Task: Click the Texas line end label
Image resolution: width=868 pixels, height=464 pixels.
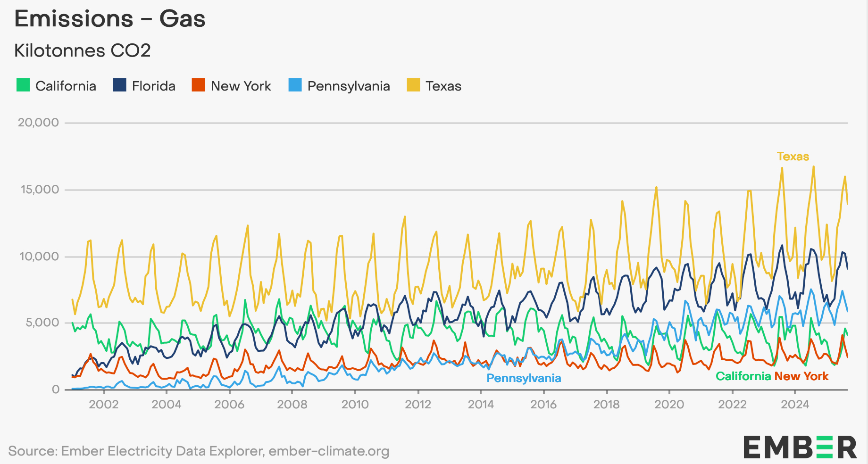Action: tap(793, 157)
